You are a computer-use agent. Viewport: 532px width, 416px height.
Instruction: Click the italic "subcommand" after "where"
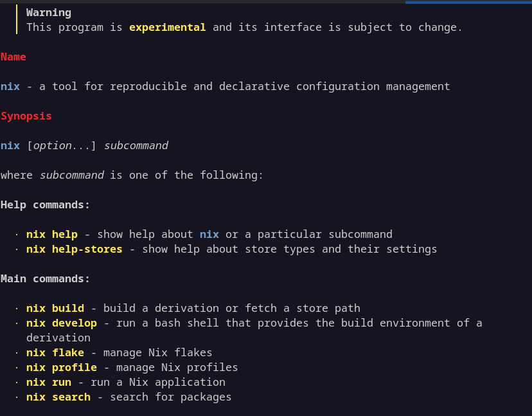(x=71, y=176)
